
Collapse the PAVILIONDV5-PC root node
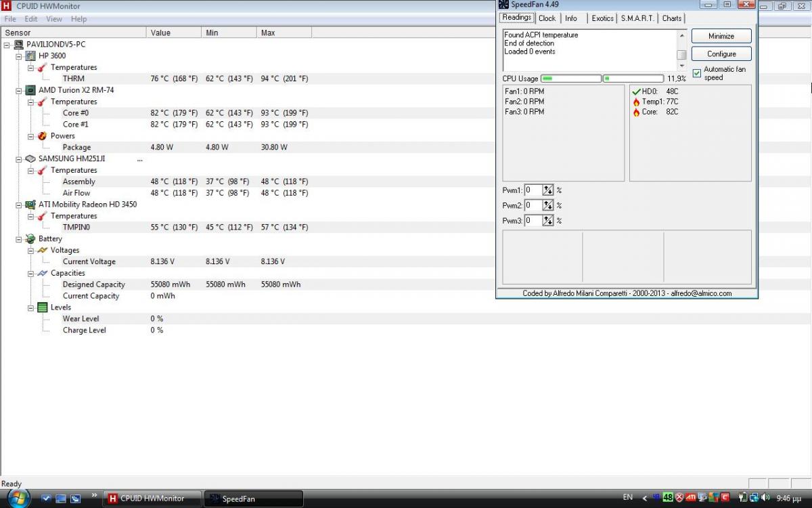point(7,45)
